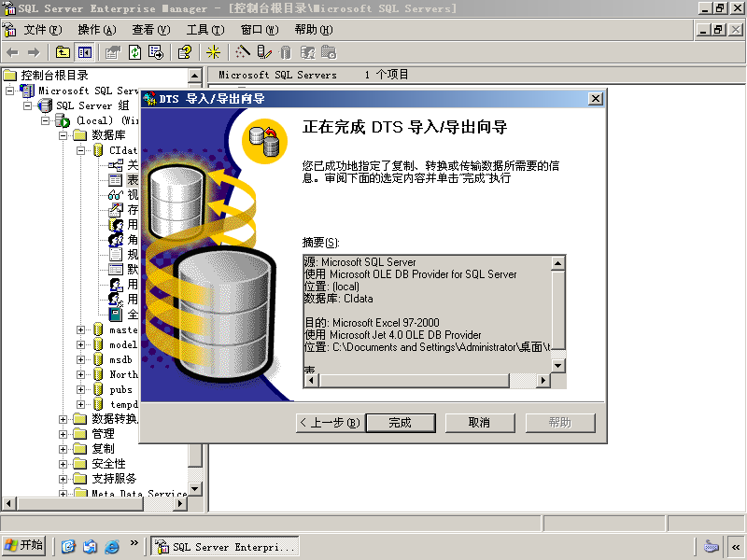The height and width of the screenshot is (560, 747).
Task: Collapse the Microsoft SQL Servers node
Action: 9,91
